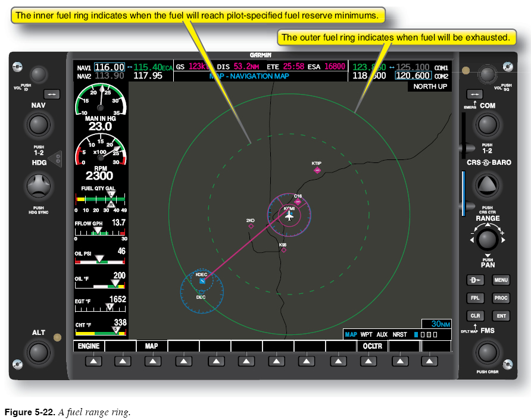Click the KTIP airport symbol

[x=317, y=170]
